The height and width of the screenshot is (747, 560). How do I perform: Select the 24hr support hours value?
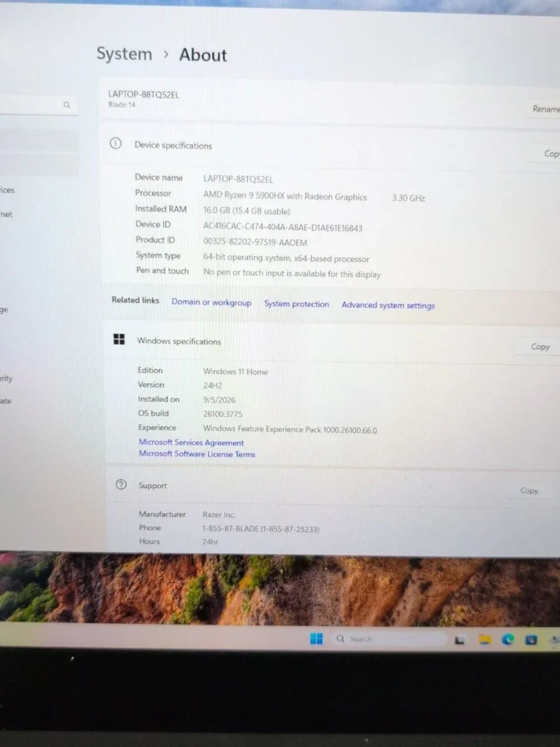click(x=211, y=542)
